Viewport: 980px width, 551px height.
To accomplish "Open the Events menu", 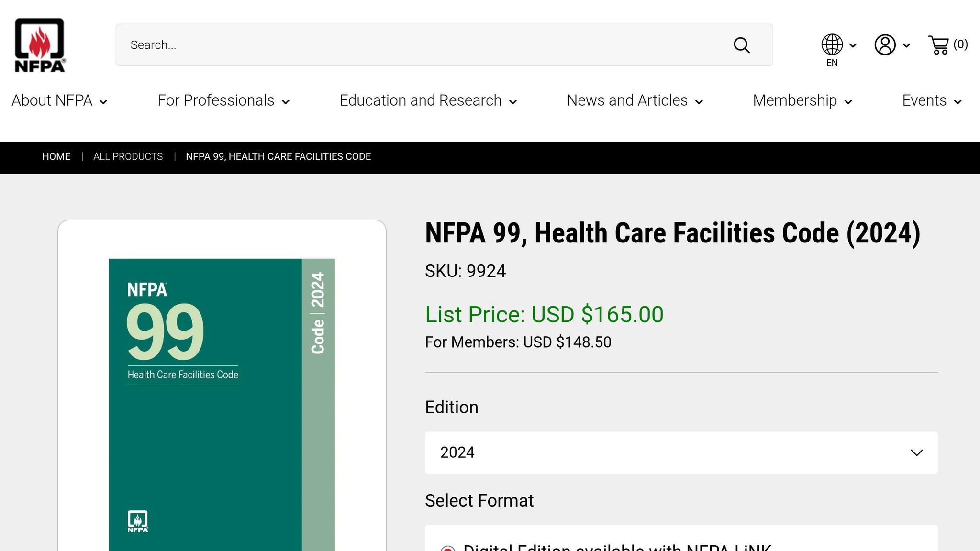I will (x=932, y=100).
